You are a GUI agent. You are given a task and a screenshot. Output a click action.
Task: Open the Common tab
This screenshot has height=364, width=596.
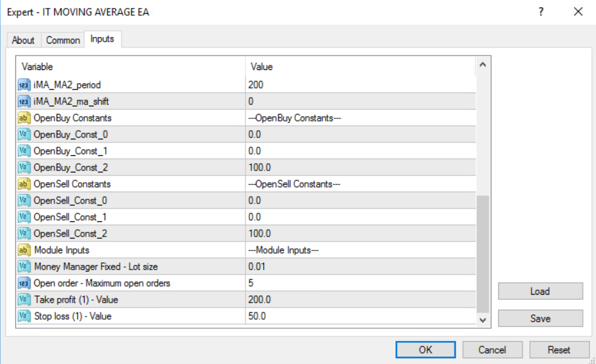pos(63,40)
